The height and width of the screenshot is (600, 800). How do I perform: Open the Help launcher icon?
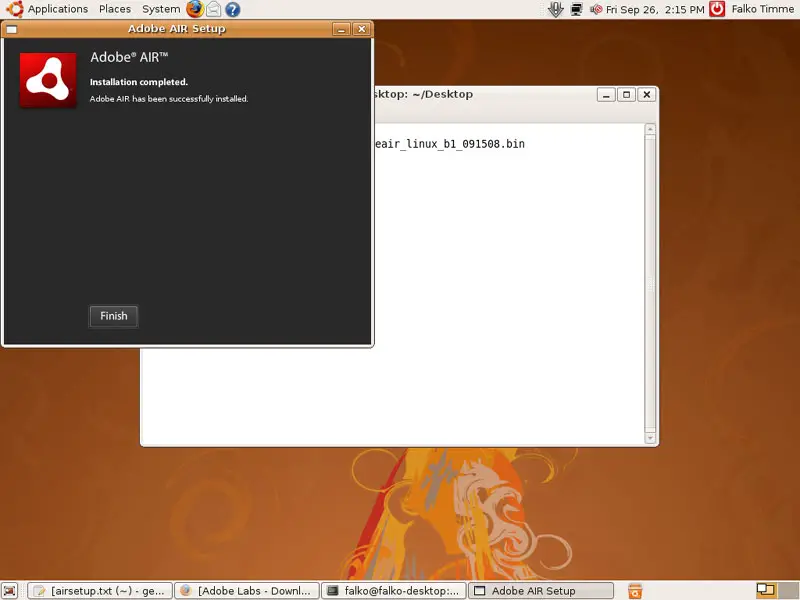pyautogui.click(x=233, y=9)
